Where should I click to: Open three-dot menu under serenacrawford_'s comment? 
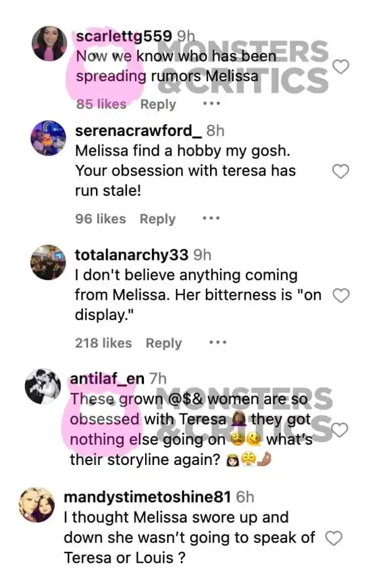(211, 218)
